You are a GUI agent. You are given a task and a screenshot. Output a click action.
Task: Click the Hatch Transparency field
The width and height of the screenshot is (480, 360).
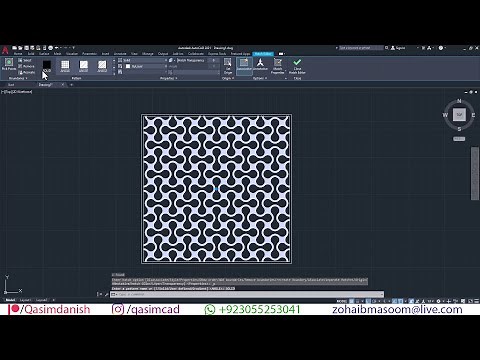click(197, 60)
